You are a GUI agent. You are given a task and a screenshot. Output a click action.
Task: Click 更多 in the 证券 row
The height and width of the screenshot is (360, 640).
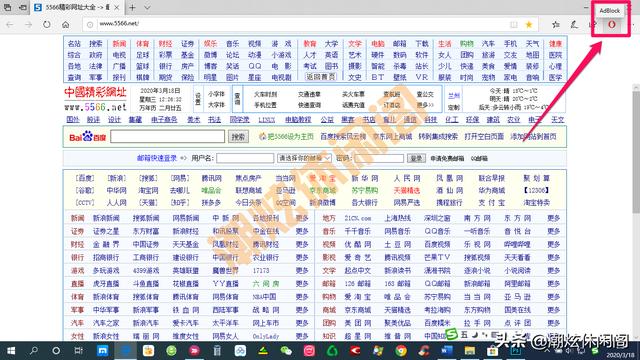coord(302,231)
